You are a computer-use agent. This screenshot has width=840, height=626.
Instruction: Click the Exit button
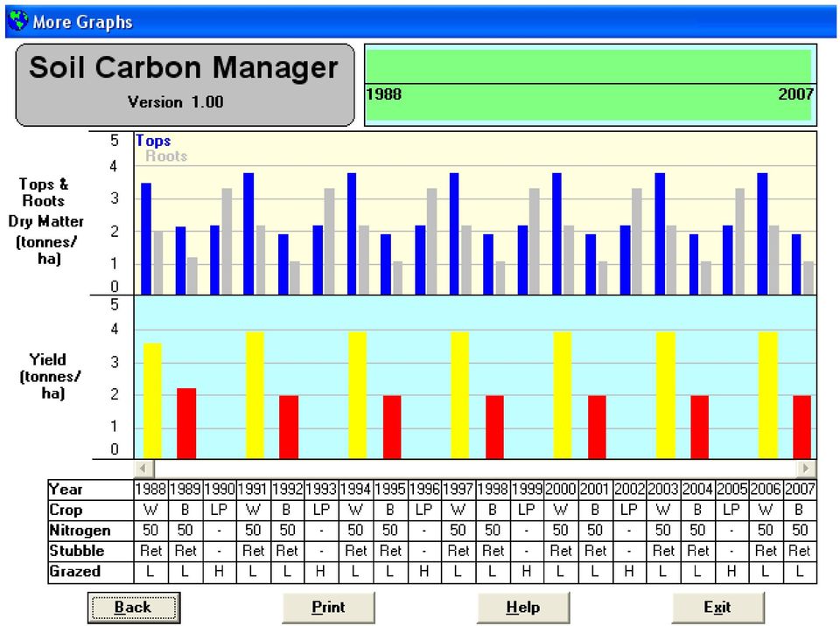pos(717,608)
